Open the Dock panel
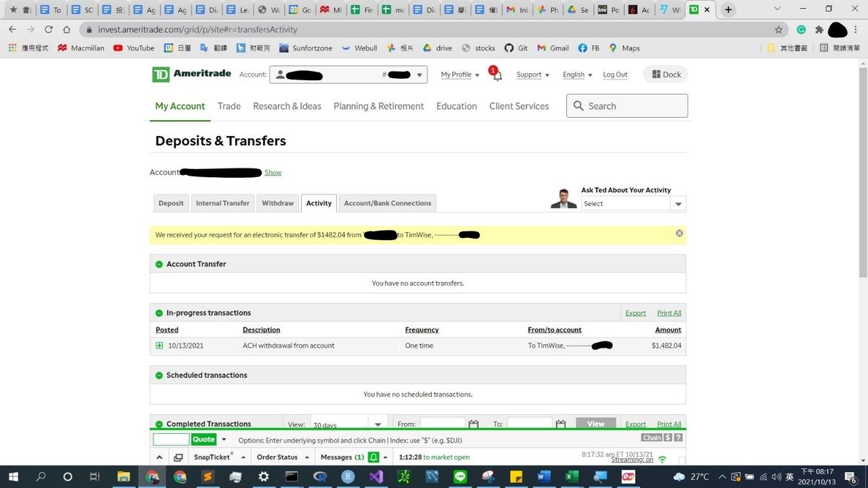Image resolution: width=868 pixels, height=488 pixels. click(x=666, y=74)
